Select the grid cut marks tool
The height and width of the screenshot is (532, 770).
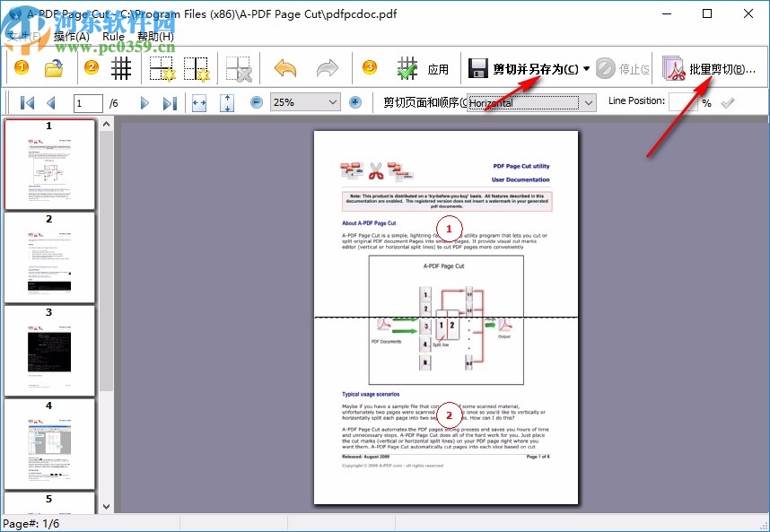(x=120, y=67)
